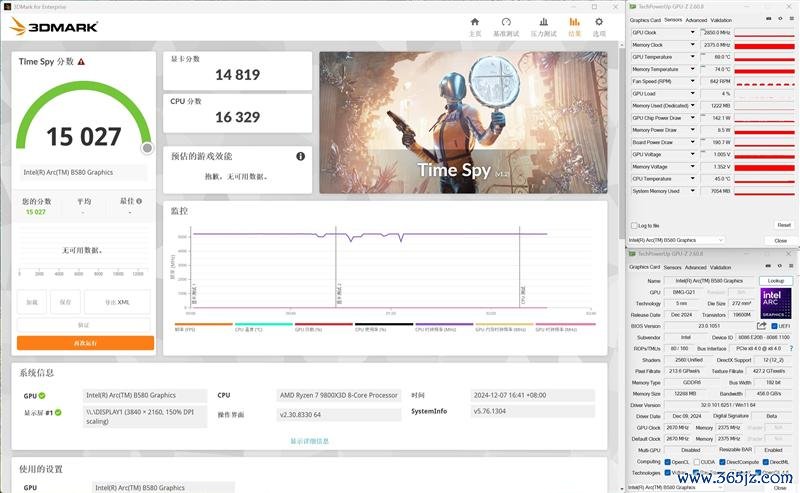Click the info icon in estimated game performance
800x493 pixels.
click(301, 156)
